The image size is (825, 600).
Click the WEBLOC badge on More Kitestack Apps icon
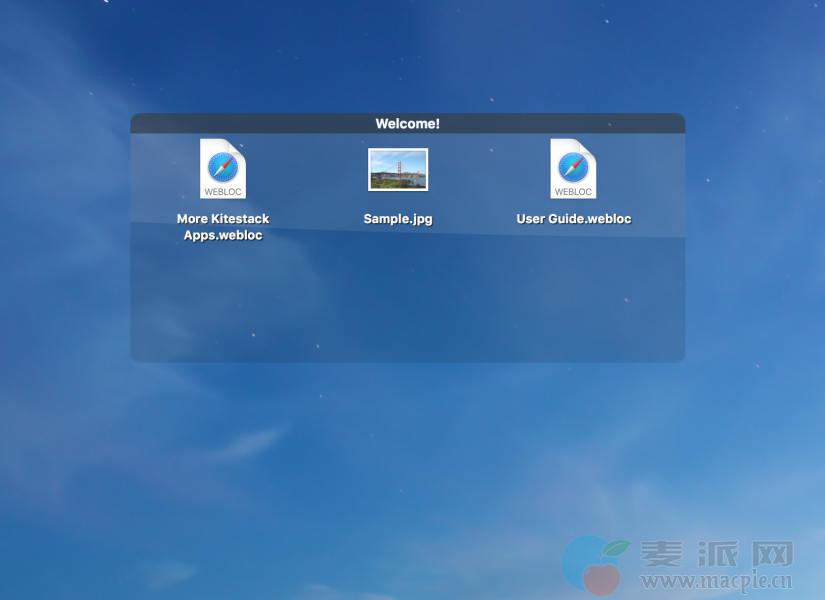[222, 191]
